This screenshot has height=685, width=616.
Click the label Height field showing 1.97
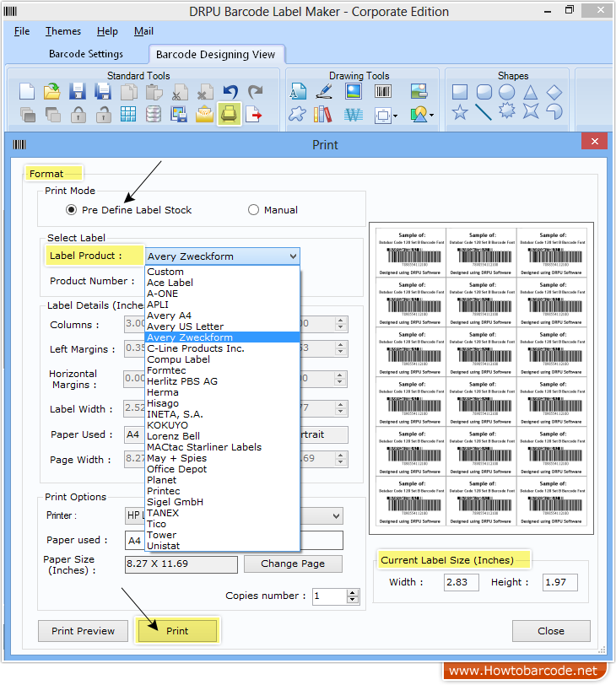tap(559, 582)
